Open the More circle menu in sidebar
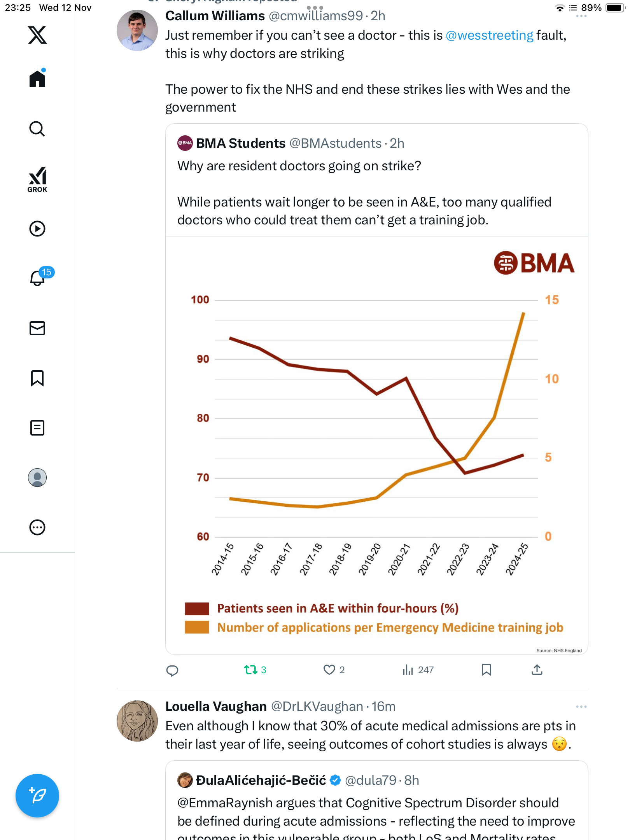The height and width of the screenshot is (840, 630). click(x=37, y=527)
